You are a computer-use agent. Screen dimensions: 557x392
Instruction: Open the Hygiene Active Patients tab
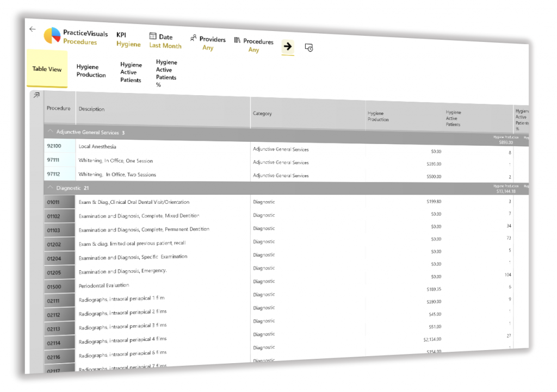[131, 72]
